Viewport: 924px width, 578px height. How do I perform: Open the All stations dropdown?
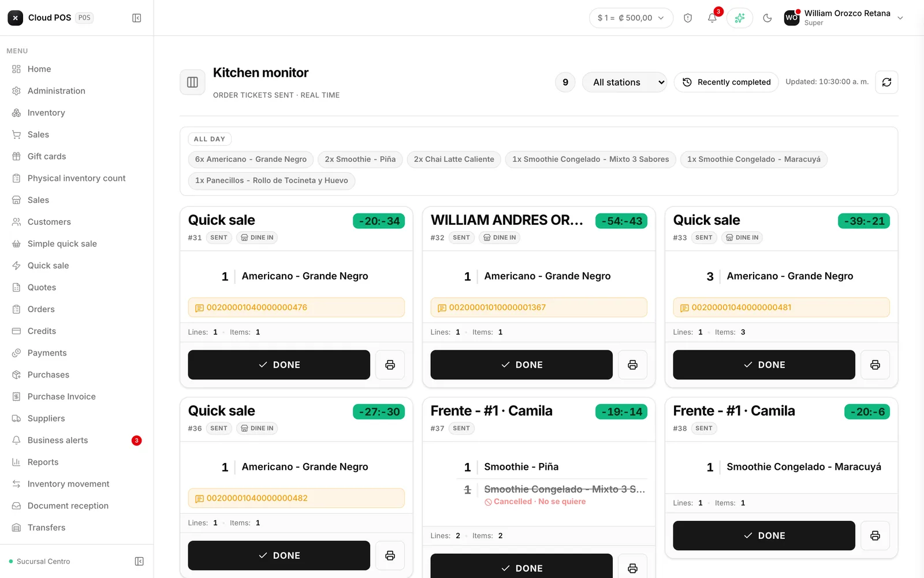pos(624,82)
